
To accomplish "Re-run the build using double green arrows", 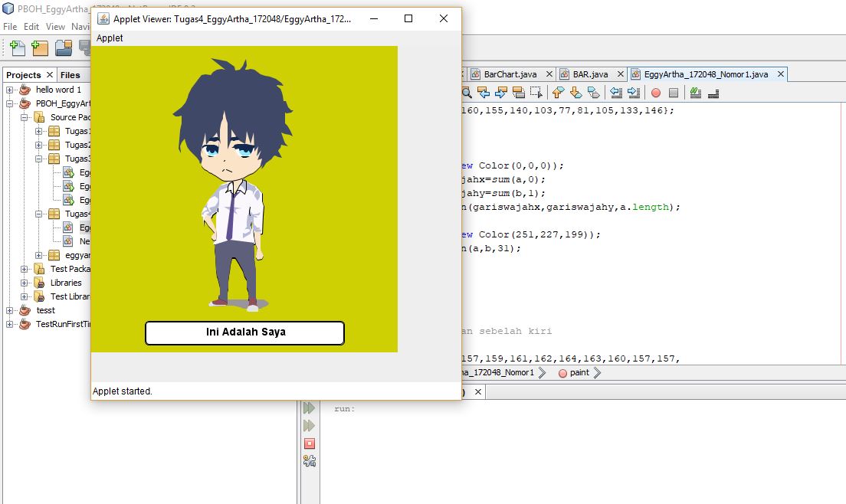I will pyautogui.click(x=310, y=407).
